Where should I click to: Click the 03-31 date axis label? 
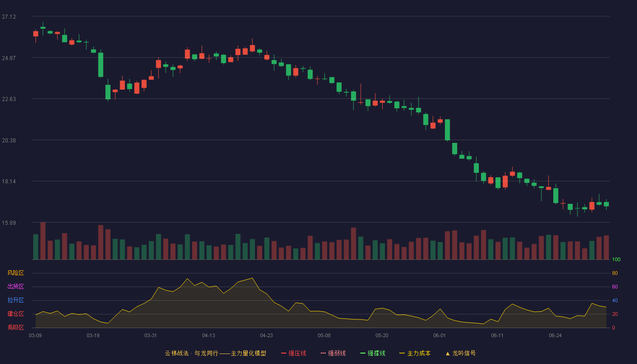(151, 335)
